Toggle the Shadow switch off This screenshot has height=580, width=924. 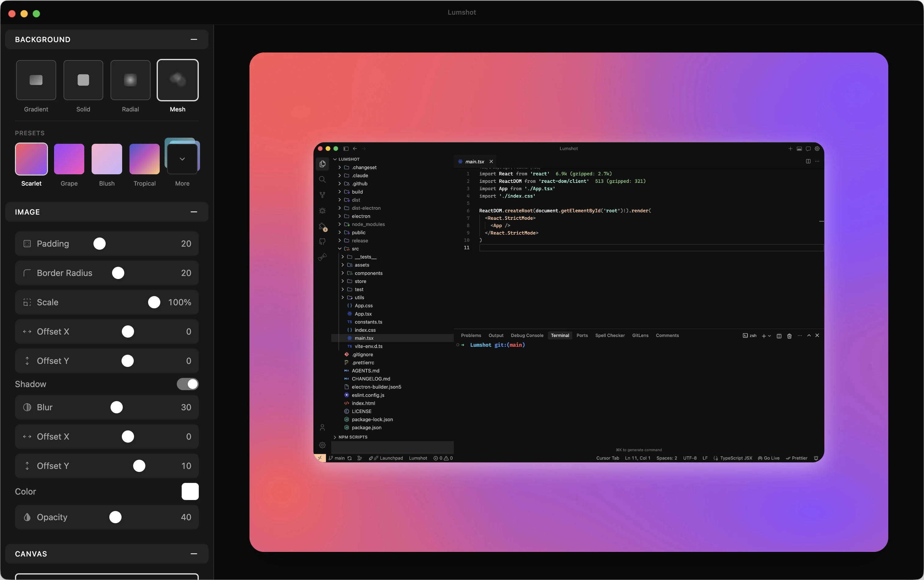pos(187,384)
